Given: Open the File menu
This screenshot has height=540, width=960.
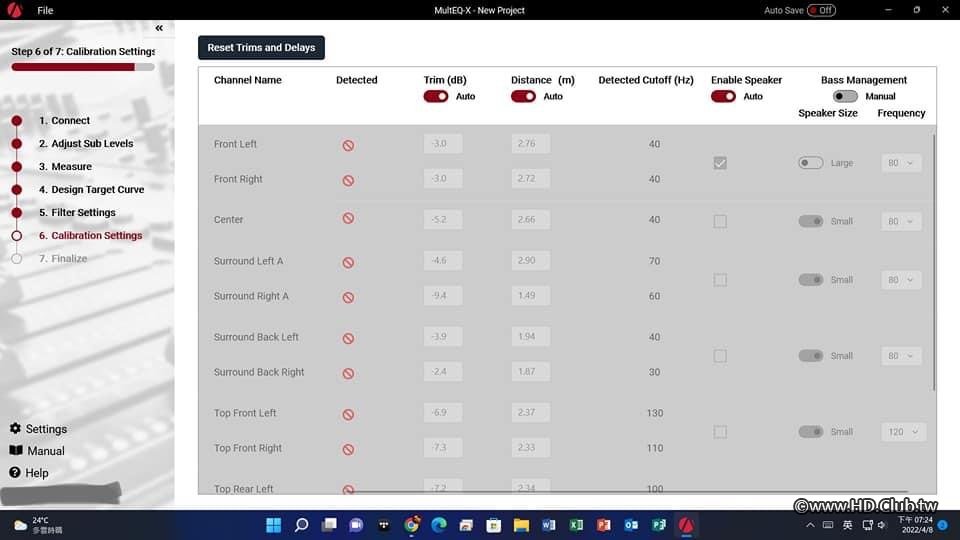Looking at the screenshot, I should pos(45,10).
